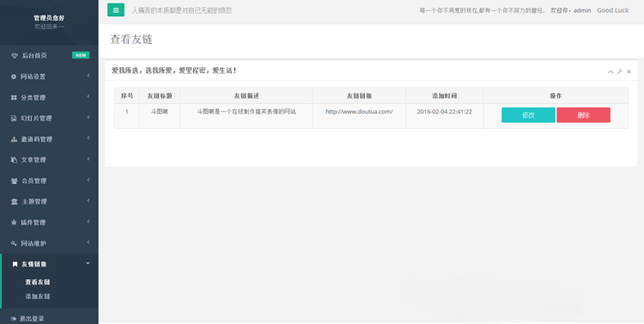Expand the 插件管理 submenu arrow

[x=88, y=222]
